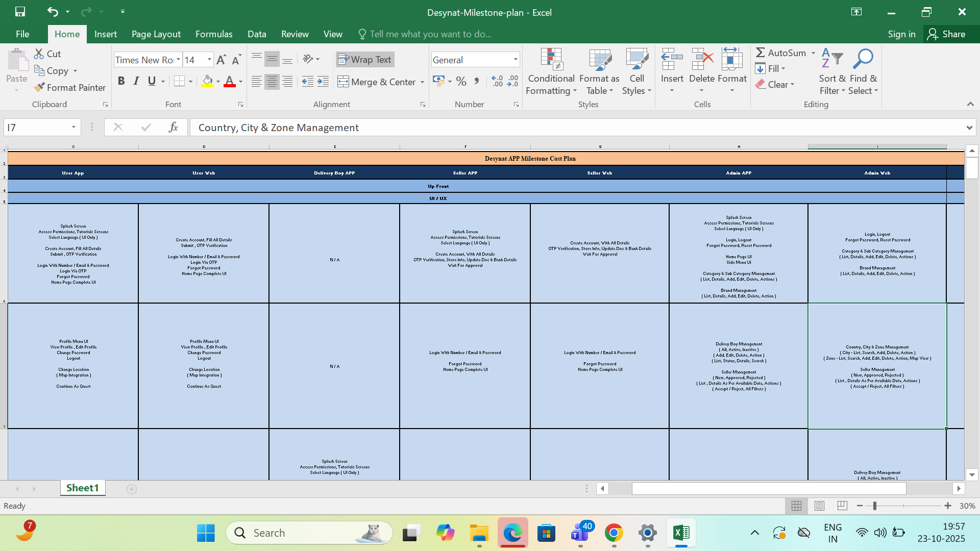Screen dimensions: 980x551
Task: Open the font name dropdown
Action: point(178,60)
